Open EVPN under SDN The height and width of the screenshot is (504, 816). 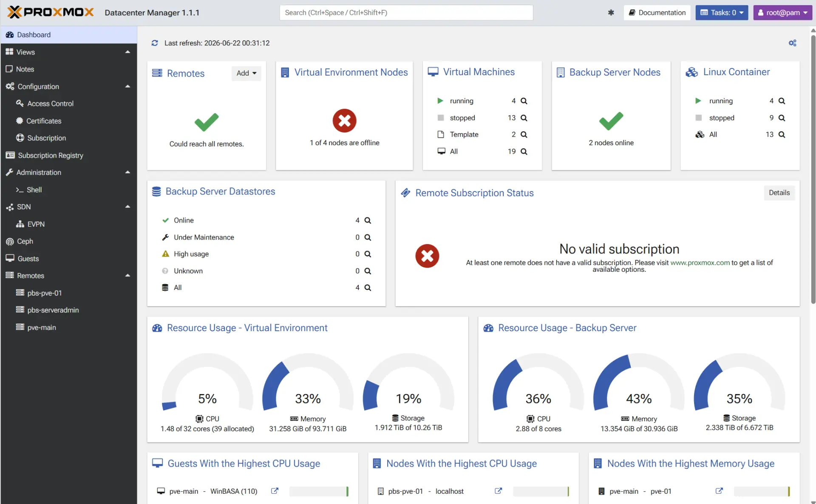click(69, 224)
